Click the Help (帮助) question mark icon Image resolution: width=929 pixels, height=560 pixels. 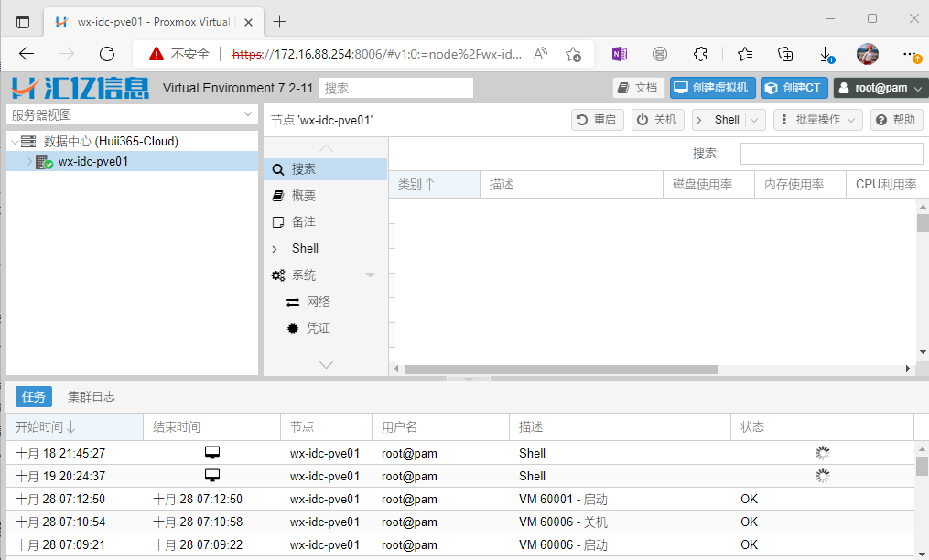[x=881, y=120]
